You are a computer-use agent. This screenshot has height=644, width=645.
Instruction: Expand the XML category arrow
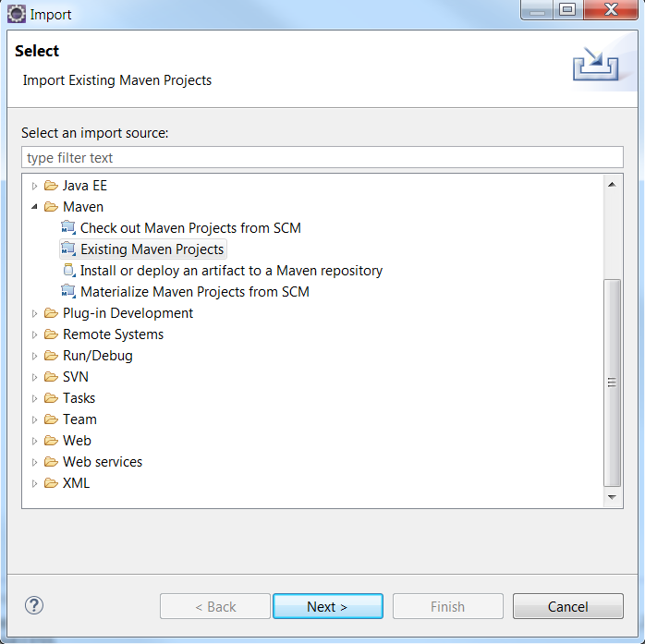[x=35, y=483]
